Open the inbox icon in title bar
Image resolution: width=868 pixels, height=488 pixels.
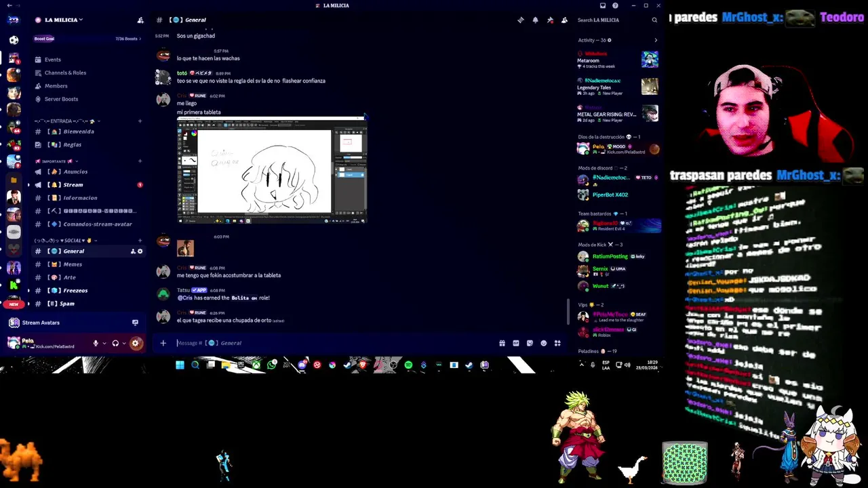[602, 5]
